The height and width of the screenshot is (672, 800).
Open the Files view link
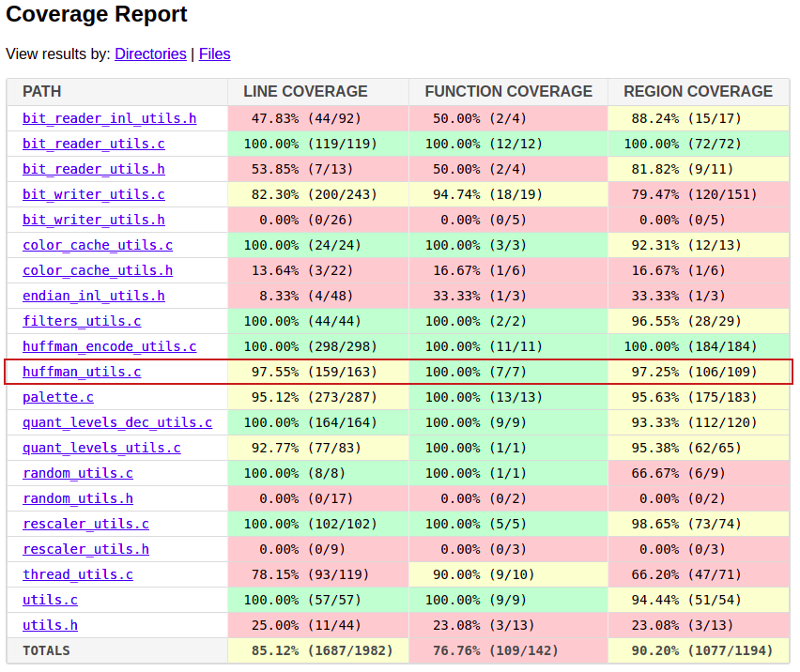[x=215, y=54]
